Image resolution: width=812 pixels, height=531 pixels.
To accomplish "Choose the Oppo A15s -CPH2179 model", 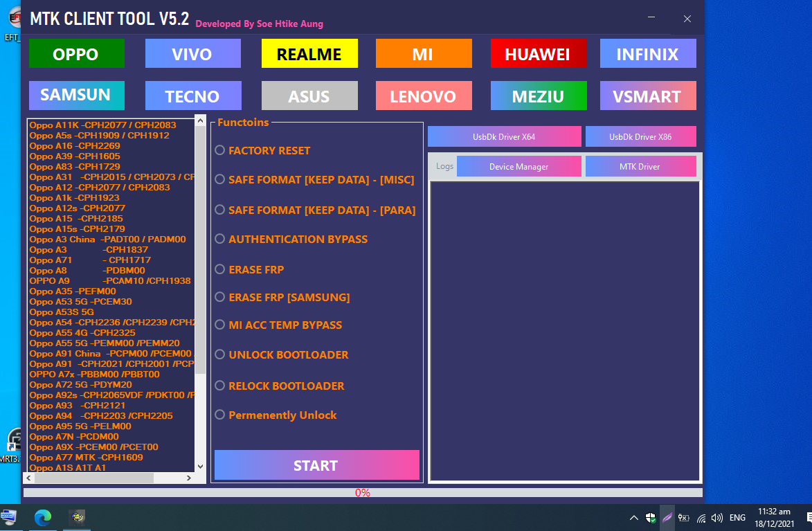I will click(77, 228).
